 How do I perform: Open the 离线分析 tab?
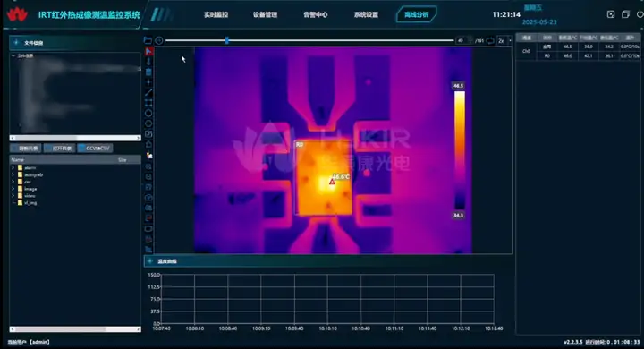point(416,15)
